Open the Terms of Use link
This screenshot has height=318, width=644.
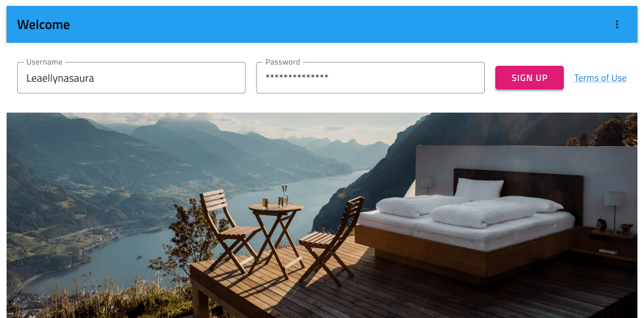click(x=600, y=78)
